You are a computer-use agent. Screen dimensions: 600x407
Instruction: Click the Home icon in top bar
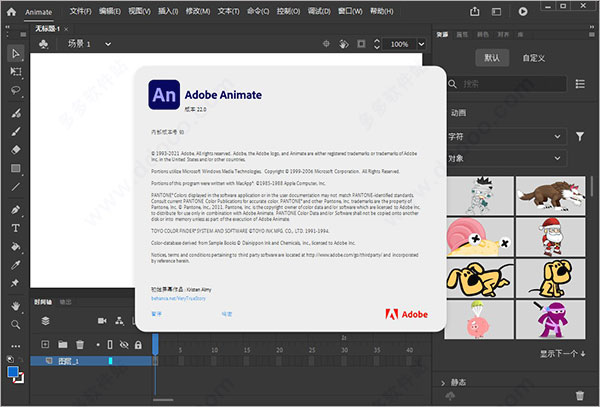pos(11,11)
